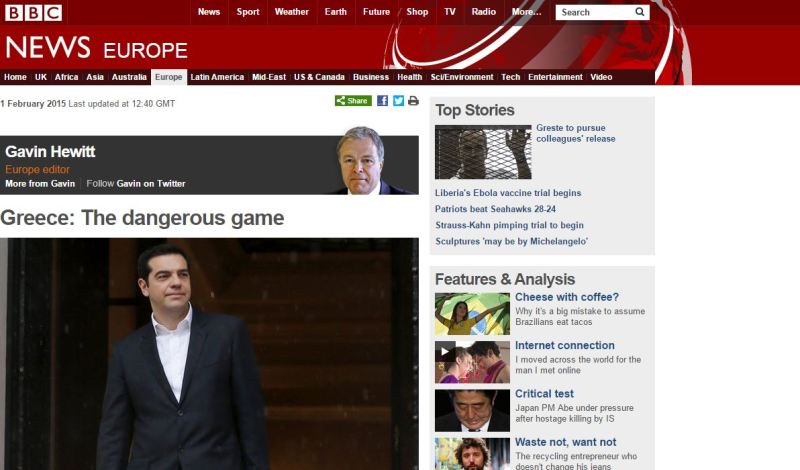
Task: Click the NEWS heading logo
Action: (48, 47)
